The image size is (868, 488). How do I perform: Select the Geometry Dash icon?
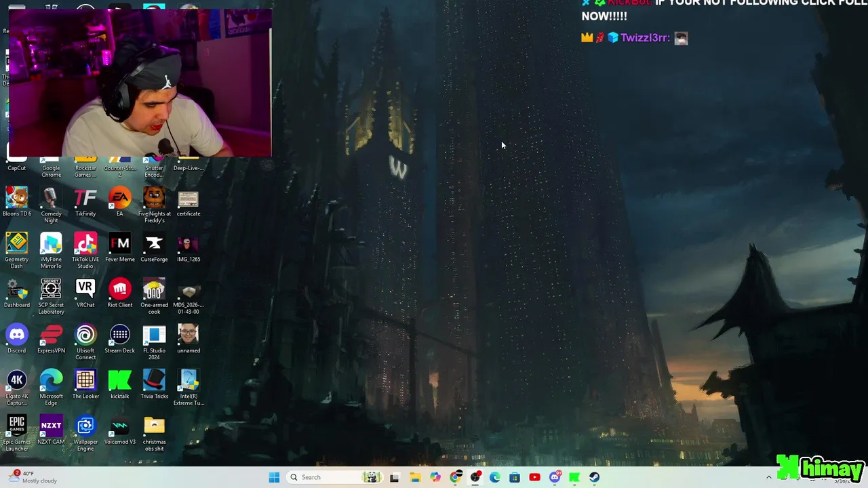click(17, 251)
